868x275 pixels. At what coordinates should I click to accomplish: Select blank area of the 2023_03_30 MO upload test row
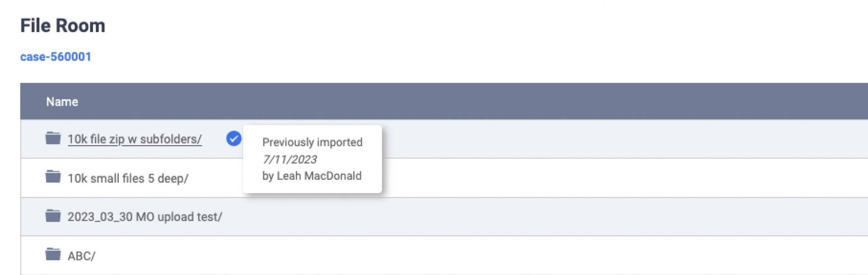click(509, 217)
